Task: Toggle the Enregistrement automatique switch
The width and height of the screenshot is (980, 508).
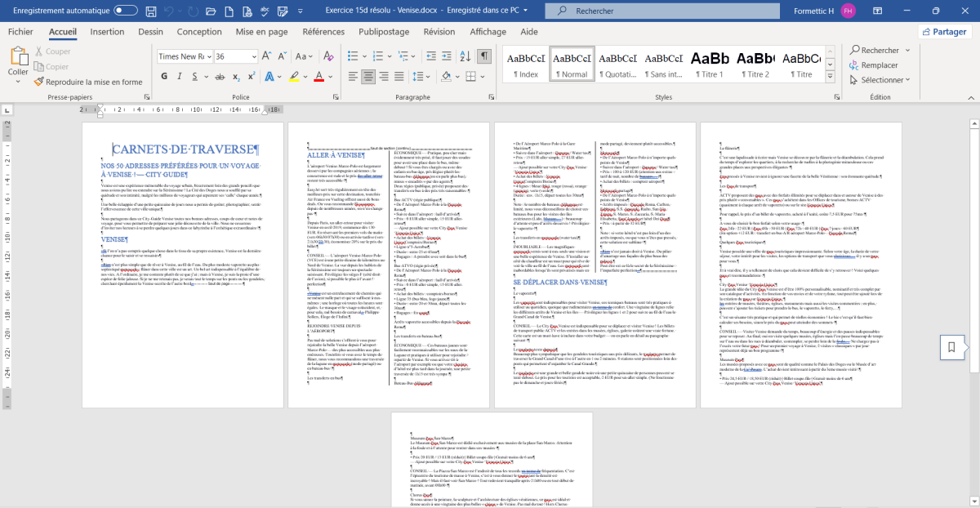Action: coord(126,11)
